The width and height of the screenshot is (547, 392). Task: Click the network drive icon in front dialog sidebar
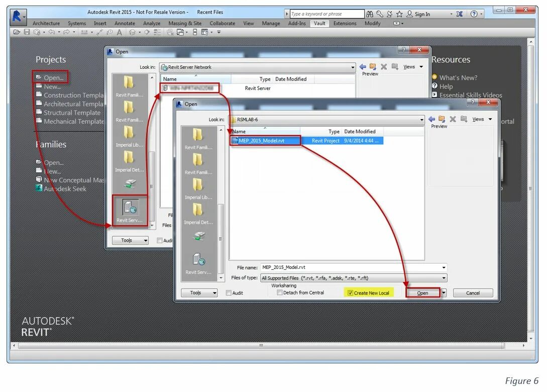199,237
